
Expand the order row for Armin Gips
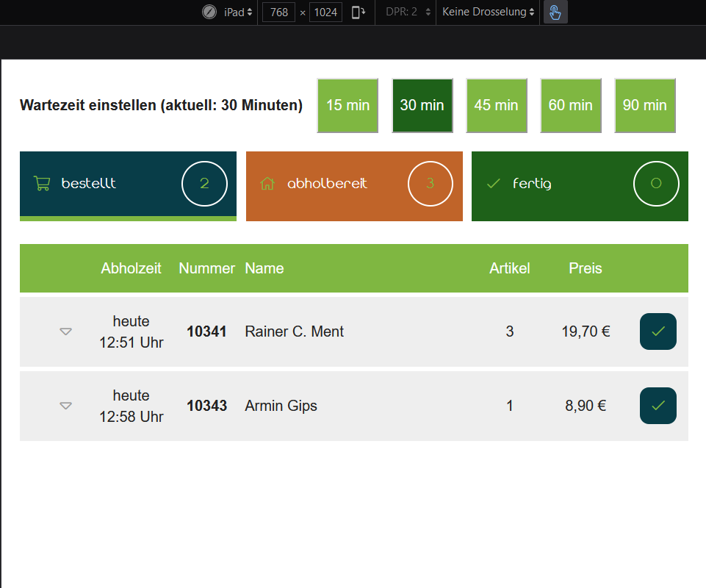point(65,406)
